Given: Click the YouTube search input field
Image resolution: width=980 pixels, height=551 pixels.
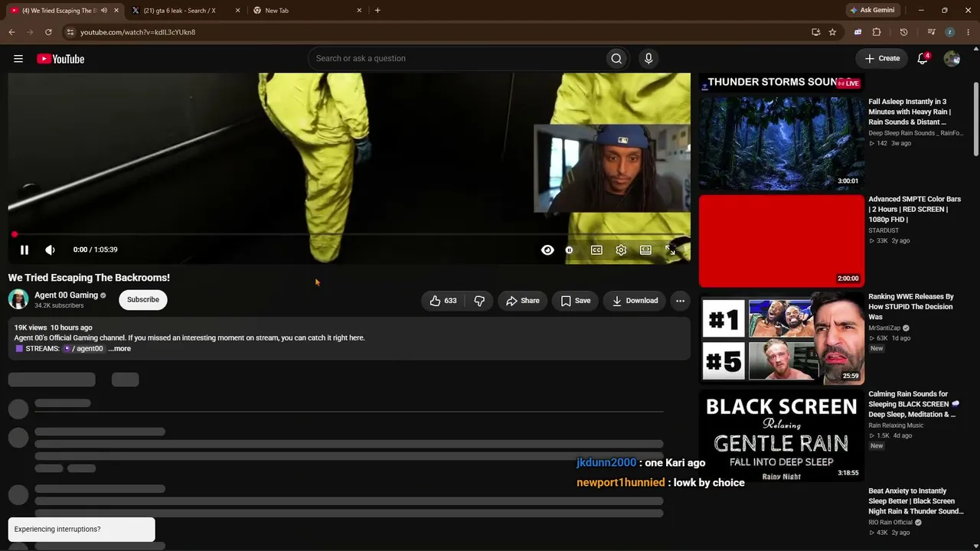Looking at the screenshot, I should click(456, 58).
